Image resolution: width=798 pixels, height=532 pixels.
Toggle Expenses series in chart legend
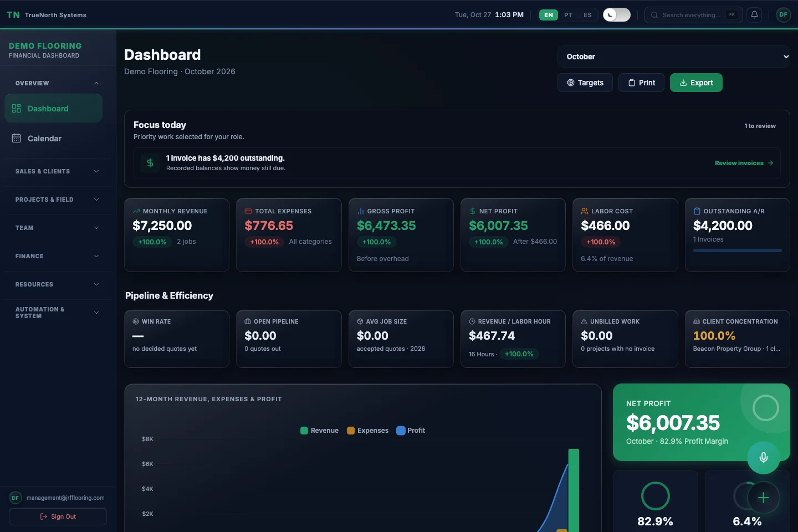click(x=367, y=431)
